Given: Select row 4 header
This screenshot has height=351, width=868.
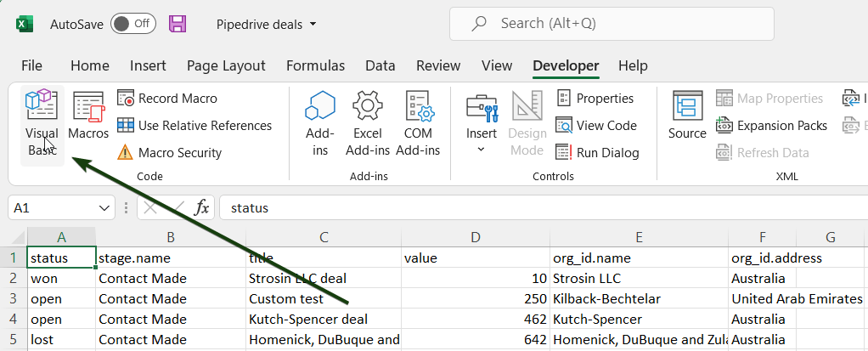Looking at the screenshot, I should tap(14, 319).
